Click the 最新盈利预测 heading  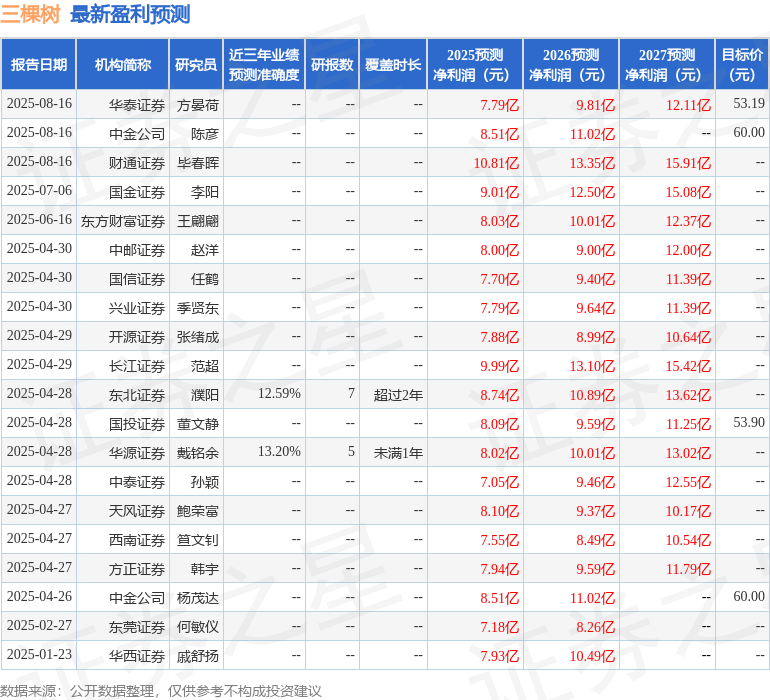130,14
